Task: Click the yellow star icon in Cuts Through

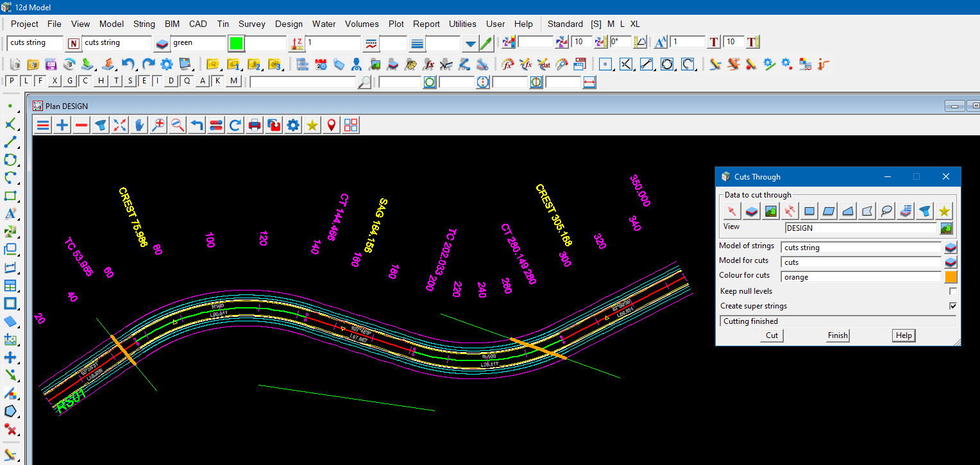Action: pyautogui.click(x=943, y=211)
